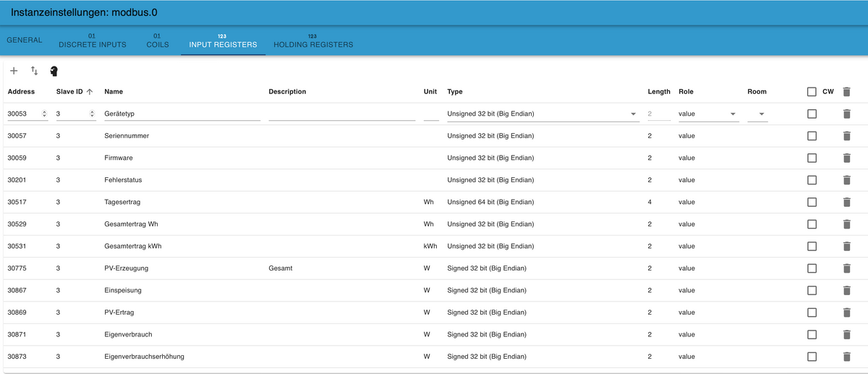Click the address sort arrows icon
This screenshot has width=868, height=374.
(34, 71)
